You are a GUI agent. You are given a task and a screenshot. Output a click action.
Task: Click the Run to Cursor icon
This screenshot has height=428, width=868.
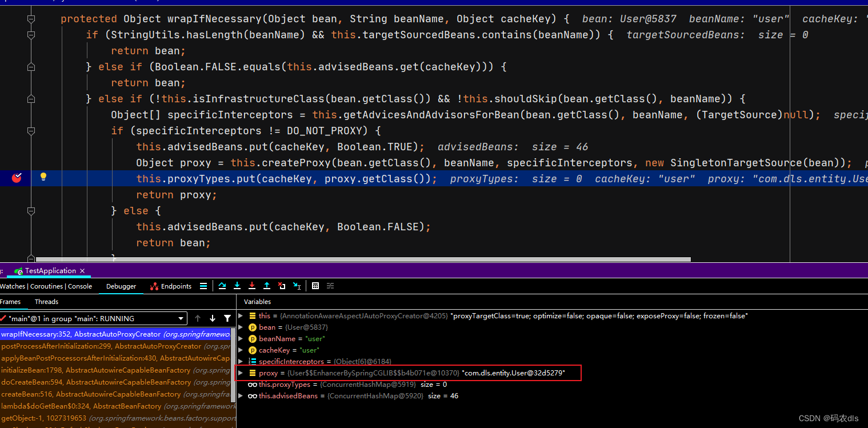pos(297,286)
